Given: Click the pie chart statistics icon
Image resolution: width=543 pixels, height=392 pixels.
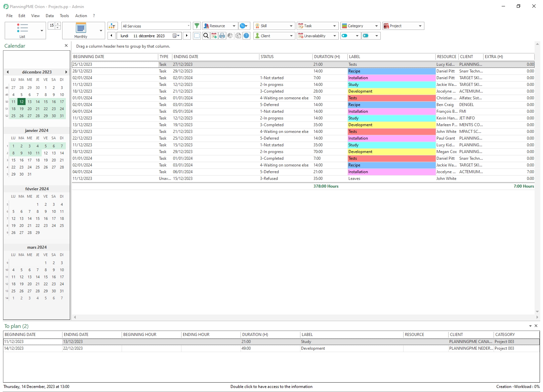Looking at the screenshot, I should tap(230, 36).
